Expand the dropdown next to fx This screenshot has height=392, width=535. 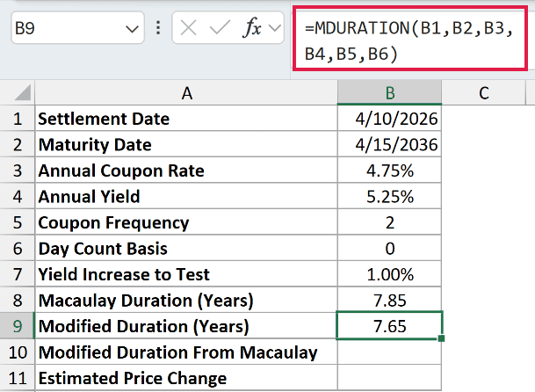(x=275, y=28)
